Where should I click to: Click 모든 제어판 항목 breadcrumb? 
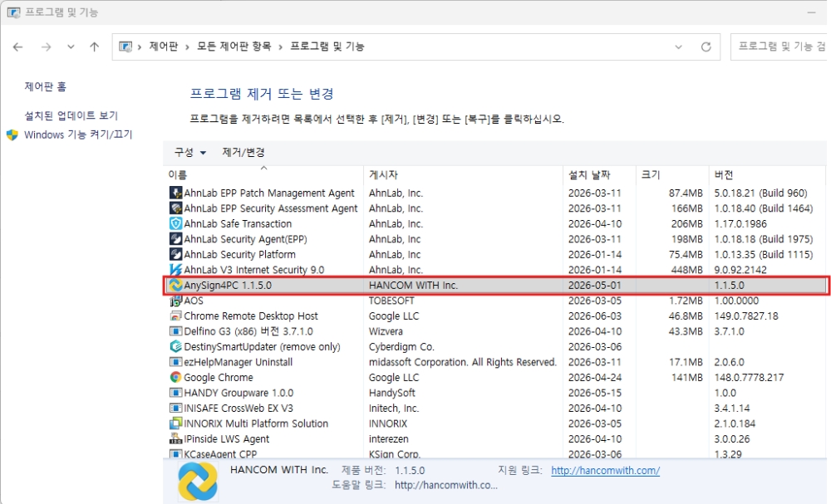(x=234, y=46)
